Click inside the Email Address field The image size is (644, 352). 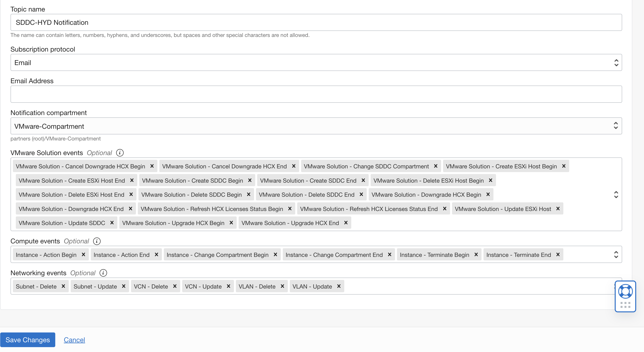[x=316, y=94]
